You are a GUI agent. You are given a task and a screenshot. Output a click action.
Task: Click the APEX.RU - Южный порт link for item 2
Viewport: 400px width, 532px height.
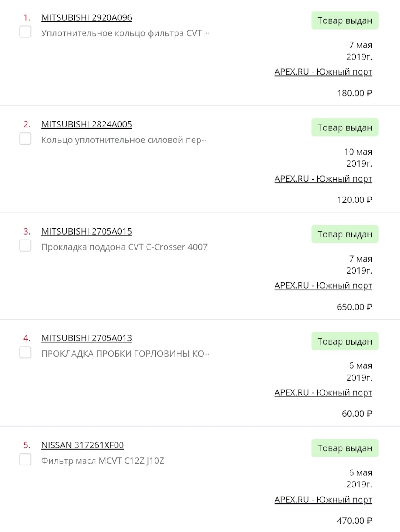pos(323,179)
